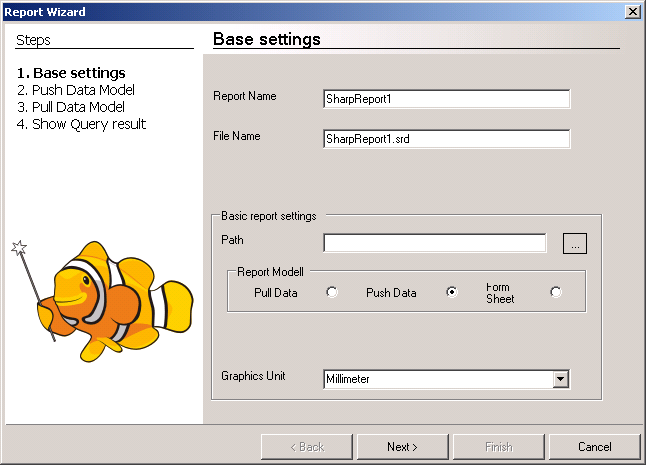Select the Push Data radio button

(x=452, y=292)
